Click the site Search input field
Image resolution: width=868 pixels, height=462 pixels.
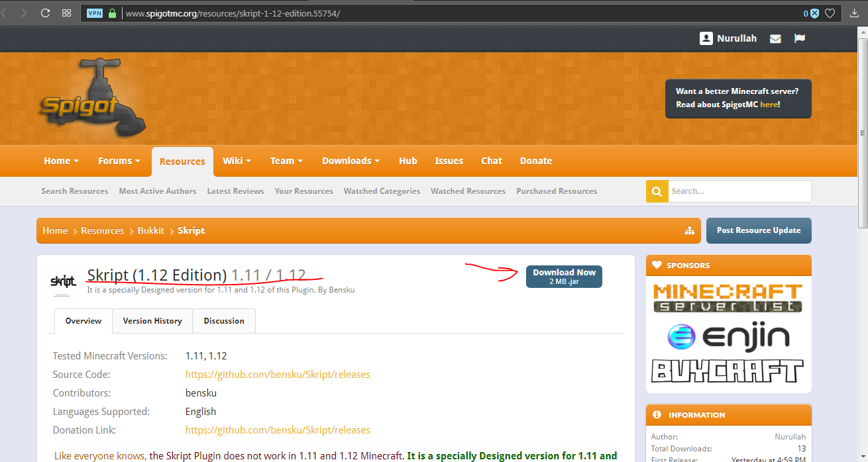[739, 191]
